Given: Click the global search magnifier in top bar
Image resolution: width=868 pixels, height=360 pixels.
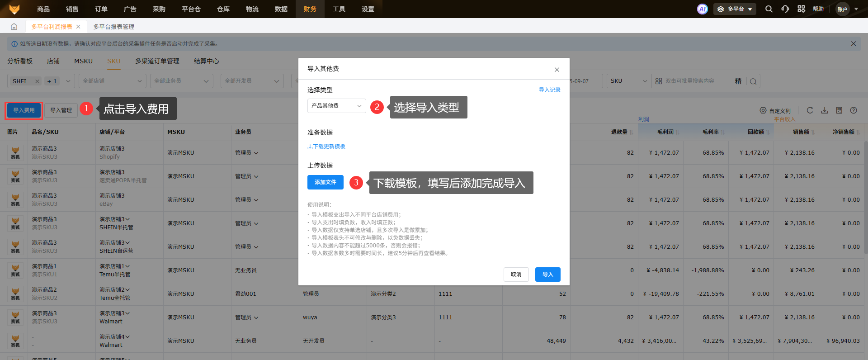Looking at the screenshot, I should (769, 9).
